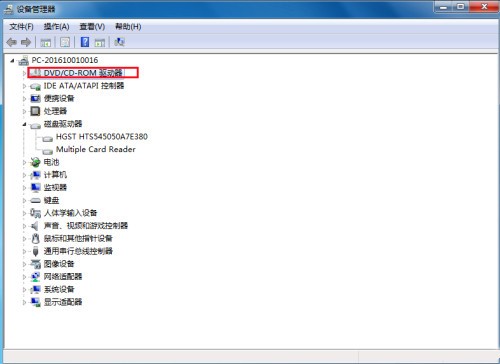Expand the 电池 node arrow
Image resolution: width=500 pixels, height=364 pixels.
[24, 163]
